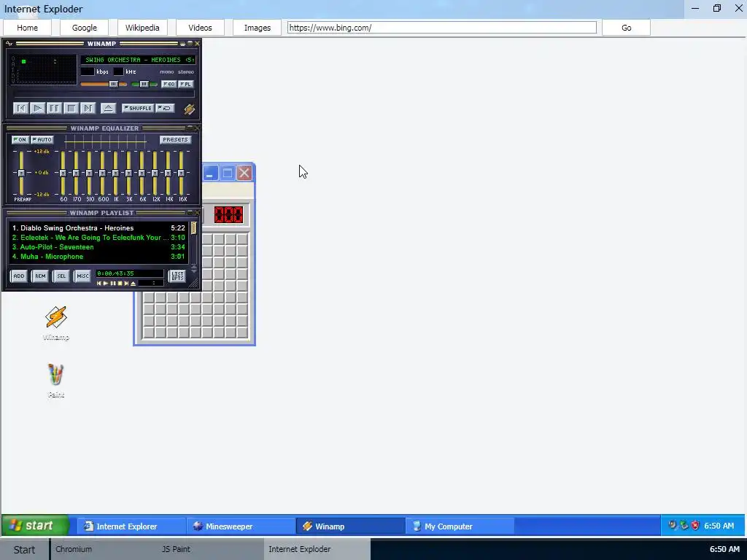
Task: Click the URL address field
Action: click(x=441, y=28)
